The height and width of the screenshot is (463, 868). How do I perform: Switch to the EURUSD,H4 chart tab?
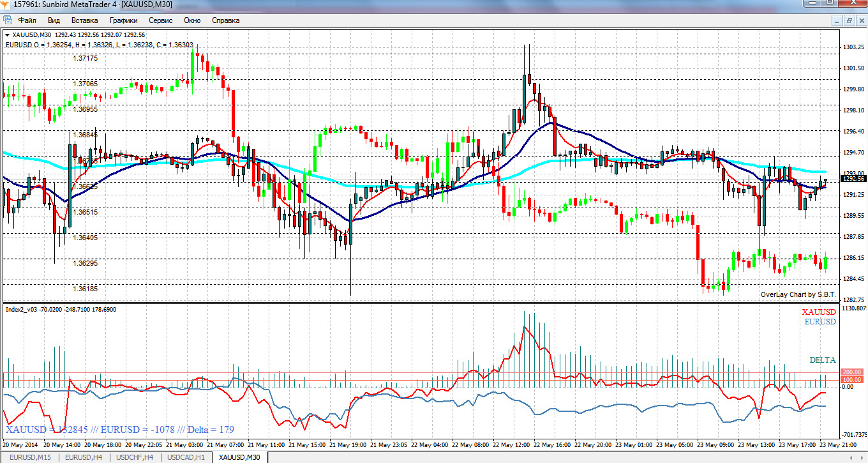[x=84, y=457]
